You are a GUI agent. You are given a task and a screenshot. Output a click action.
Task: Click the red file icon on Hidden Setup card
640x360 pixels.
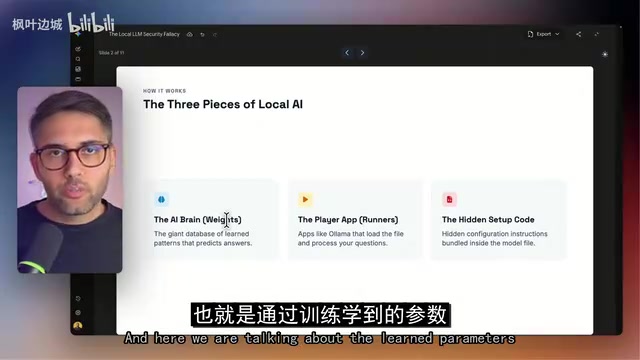[449, 200]
